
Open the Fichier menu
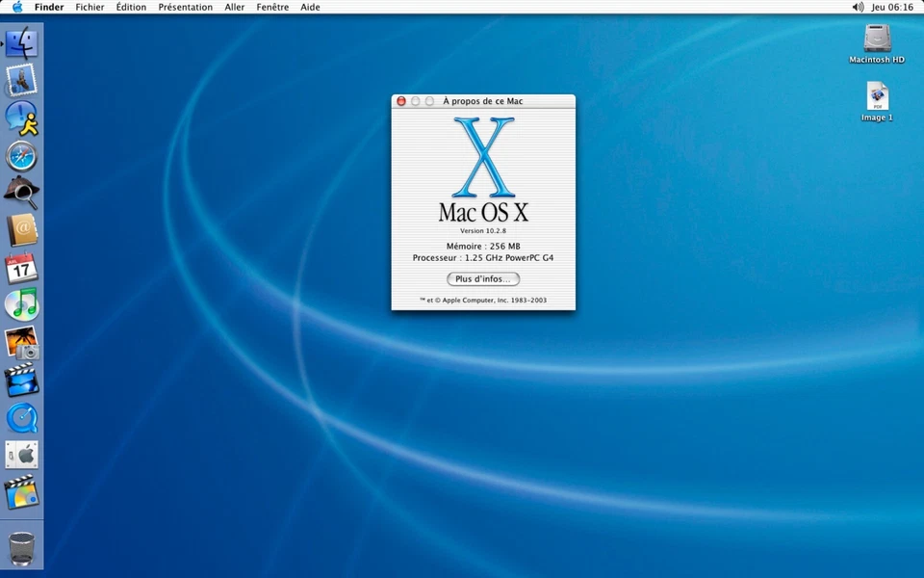[x=90, y=7]
